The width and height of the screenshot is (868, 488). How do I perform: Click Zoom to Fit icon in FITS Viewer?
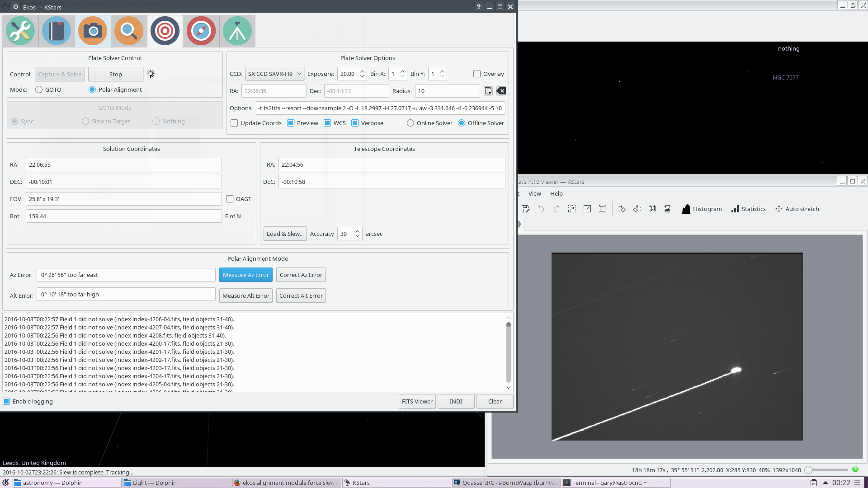click(x=603, y=209)
